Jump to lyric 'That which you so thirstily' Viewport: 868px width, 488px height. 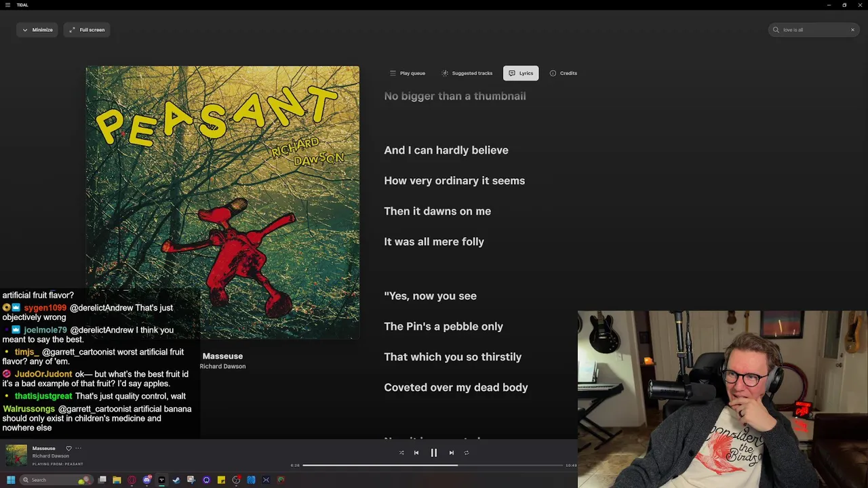point(453,357)
